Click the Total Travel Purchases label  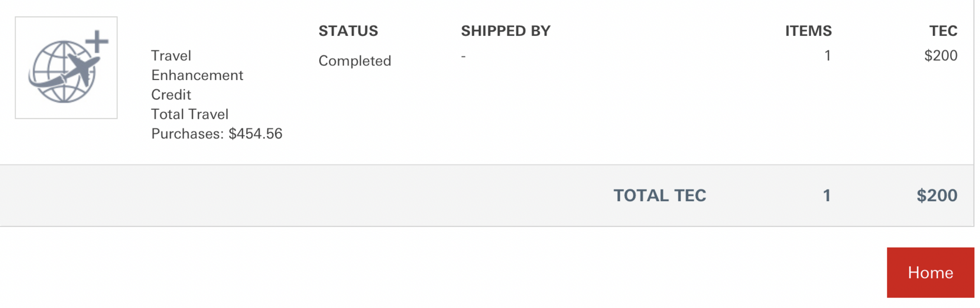[189, 114]
